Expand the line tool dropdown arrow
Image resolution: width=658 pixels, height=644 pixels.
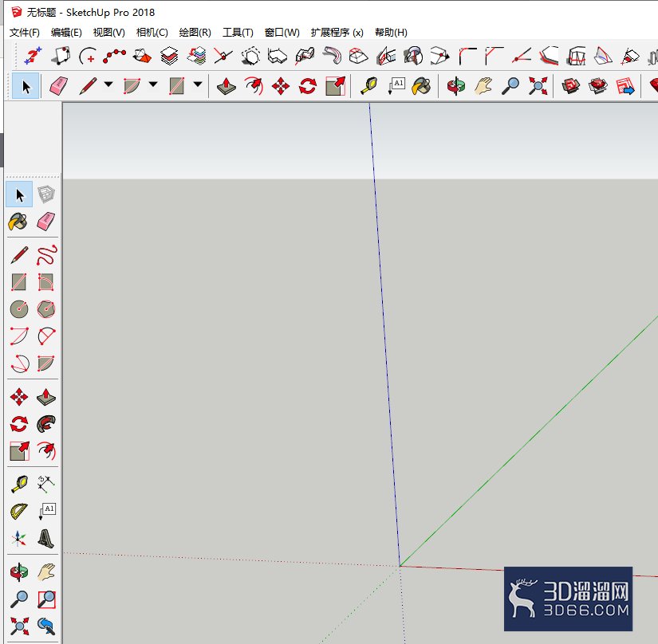tap(108, 84)
